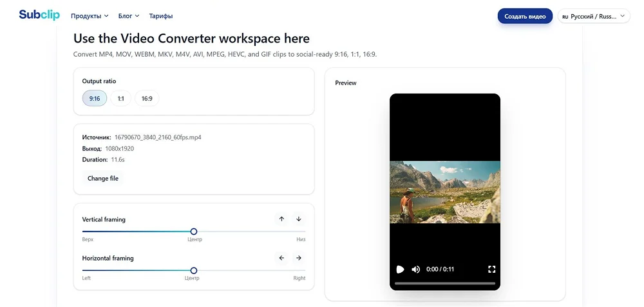Open the Русский language selector
644x307 pixels.
click(594, 16)
